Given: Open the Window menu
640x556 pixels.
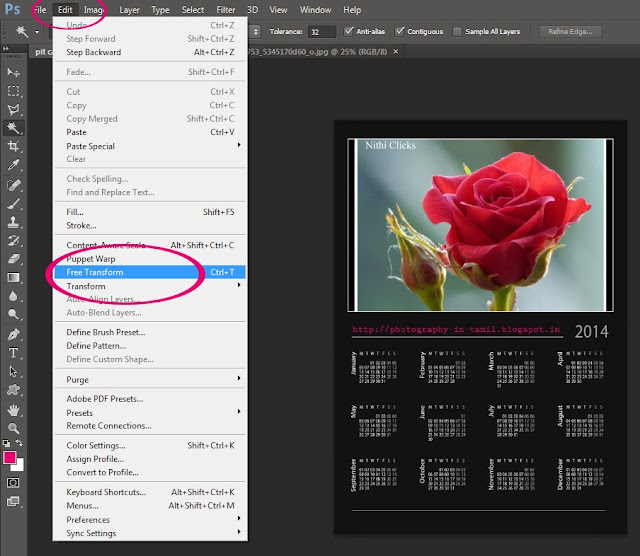Looking at the screenshot, I should (x=315, y=10).
